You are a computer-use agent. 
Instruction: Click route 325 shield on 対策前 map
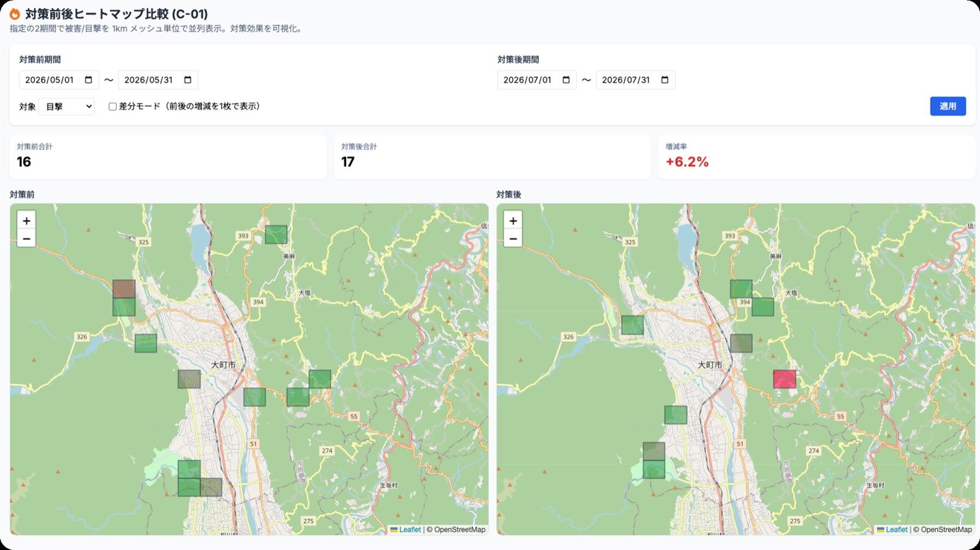point(143,242)
